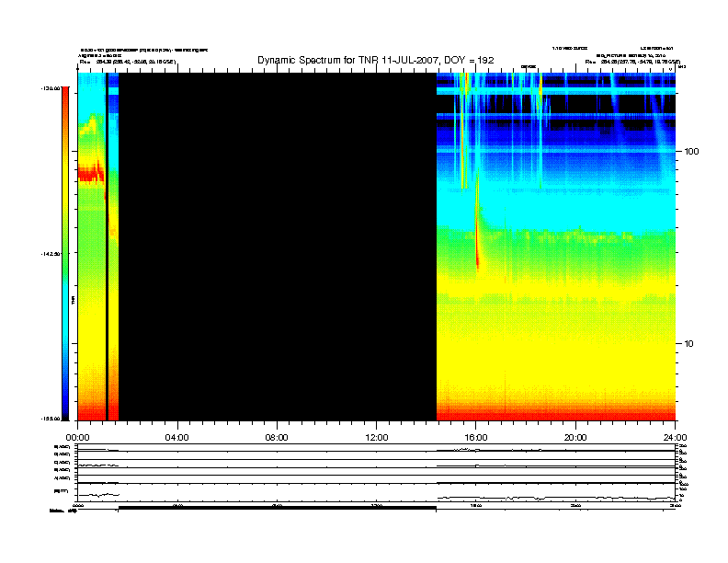Click the top color scale value label
Screen dimensions: 728x563
pos(51,87)
